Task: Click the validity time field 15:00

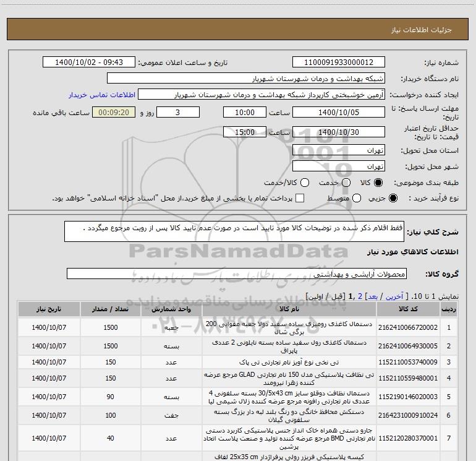Action: point(245,132)
